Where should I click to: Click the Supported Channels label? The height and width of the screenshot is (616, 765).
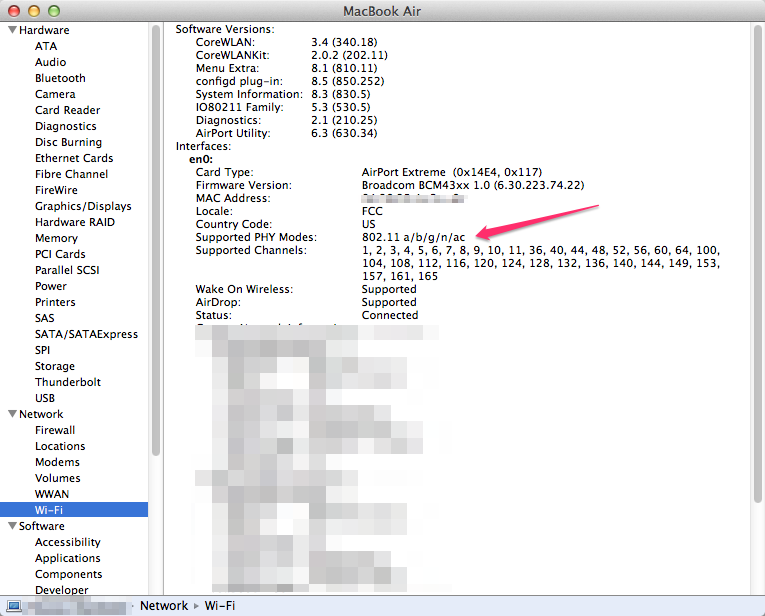pos(251,250)
